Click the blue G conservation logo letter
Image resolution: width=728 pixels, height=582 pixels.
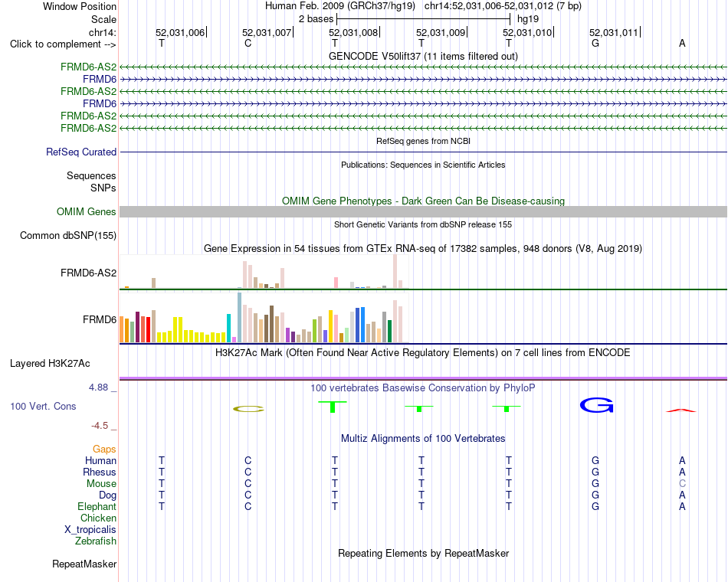coord(597,405)
